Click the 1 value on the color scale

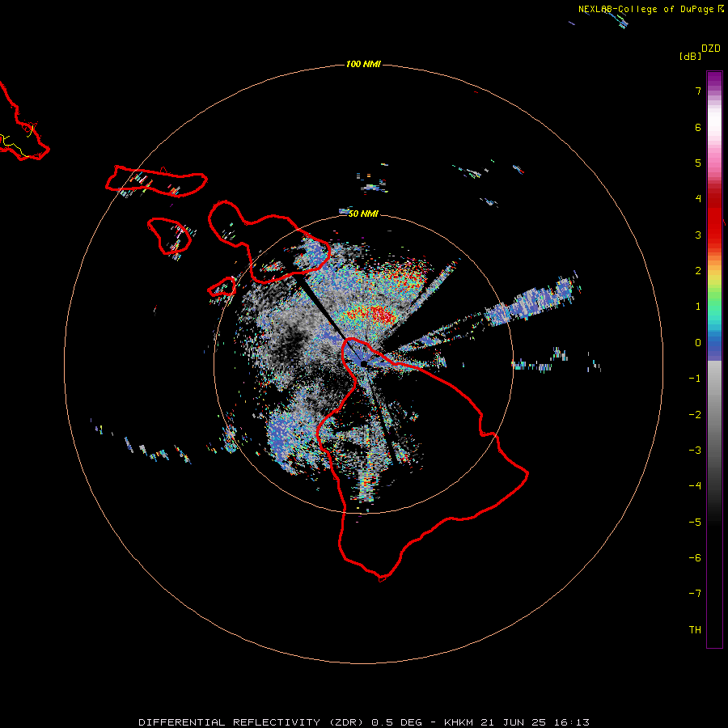[698, 307]
